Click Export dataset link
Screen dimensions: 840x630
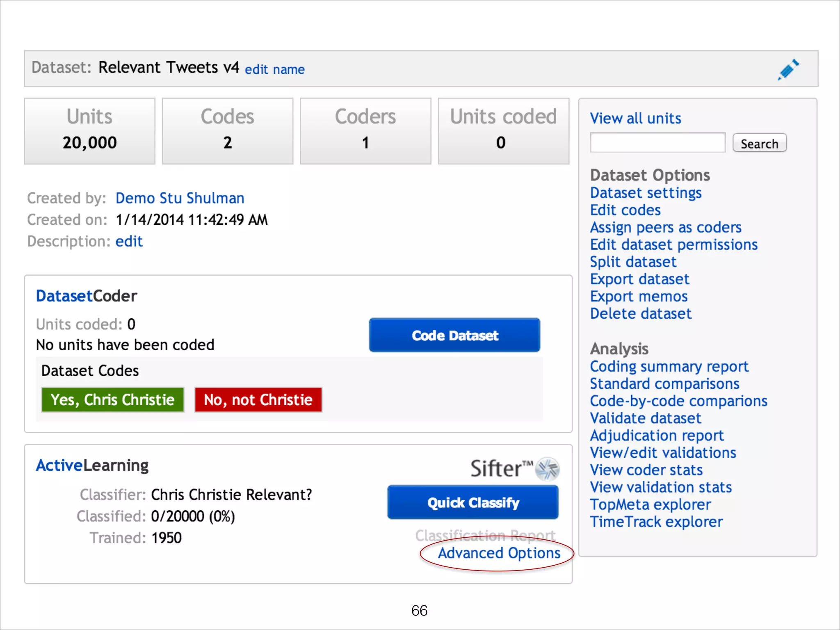click(639, 279)
